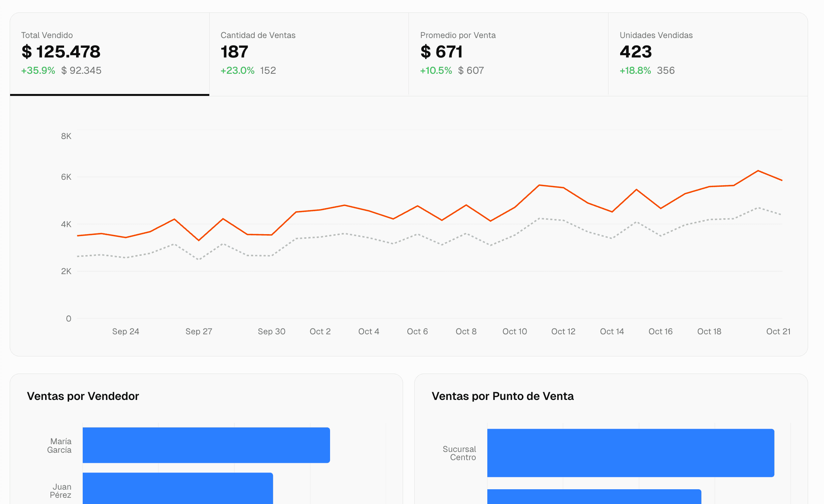Click María García's blue sales bar

206,445
